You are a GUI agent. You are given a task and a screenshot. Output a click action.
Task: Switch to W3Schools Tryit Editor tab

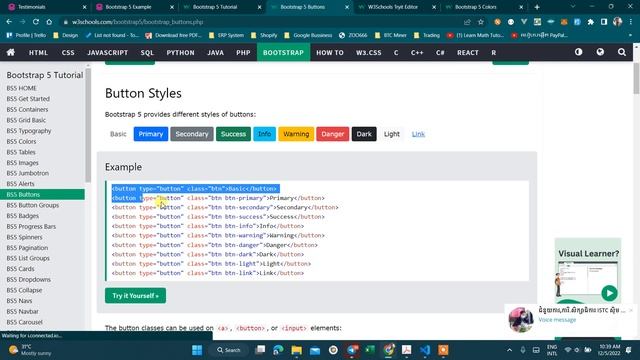[396, 7]
